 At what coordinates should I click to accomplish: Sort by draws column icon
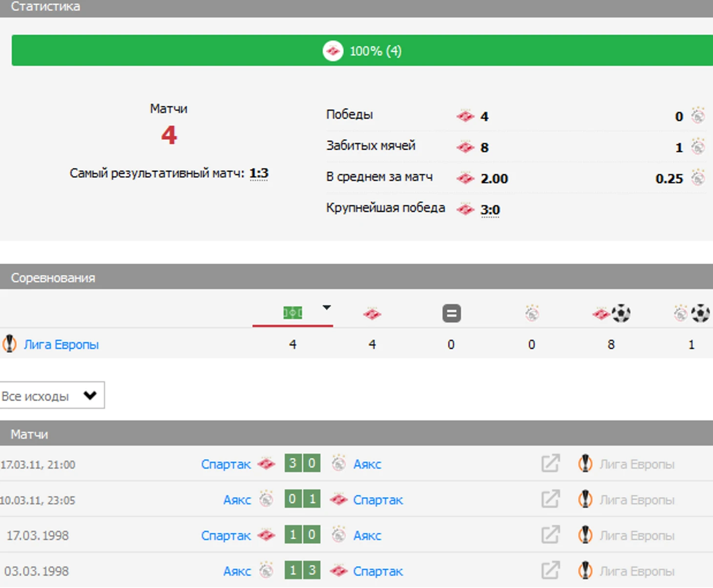451,313
